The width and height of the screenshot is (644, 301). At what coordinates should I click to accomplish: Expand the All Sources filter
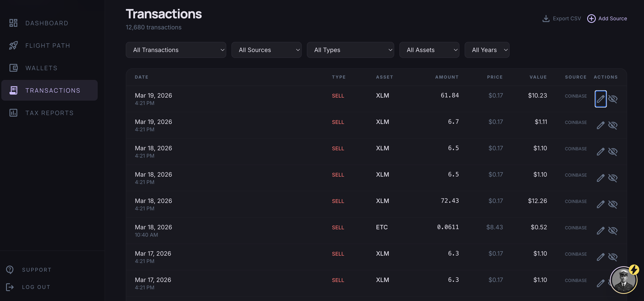pos(266,50)
